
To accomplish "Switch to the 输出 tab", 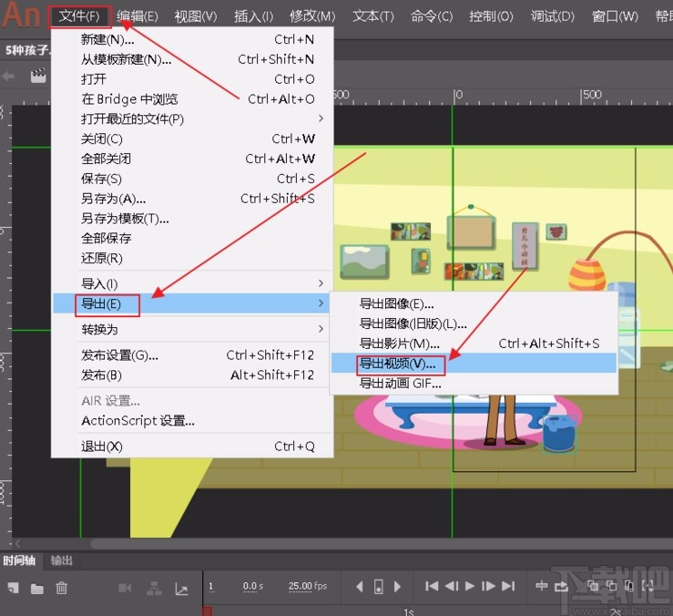I will pyautogui.click(x=61, y=560).
